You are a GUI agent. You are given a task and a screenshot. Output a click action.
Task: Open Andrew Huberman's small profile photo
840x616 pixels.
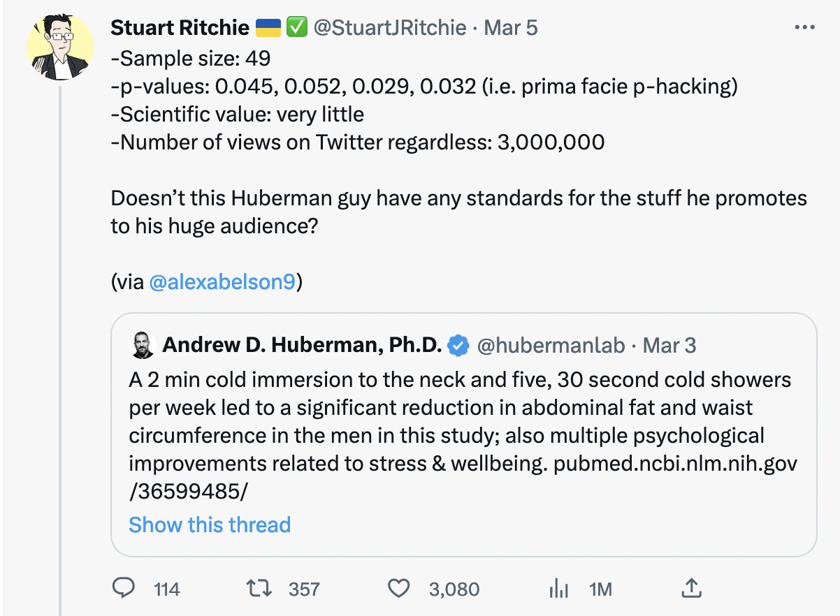click(142, 345)
